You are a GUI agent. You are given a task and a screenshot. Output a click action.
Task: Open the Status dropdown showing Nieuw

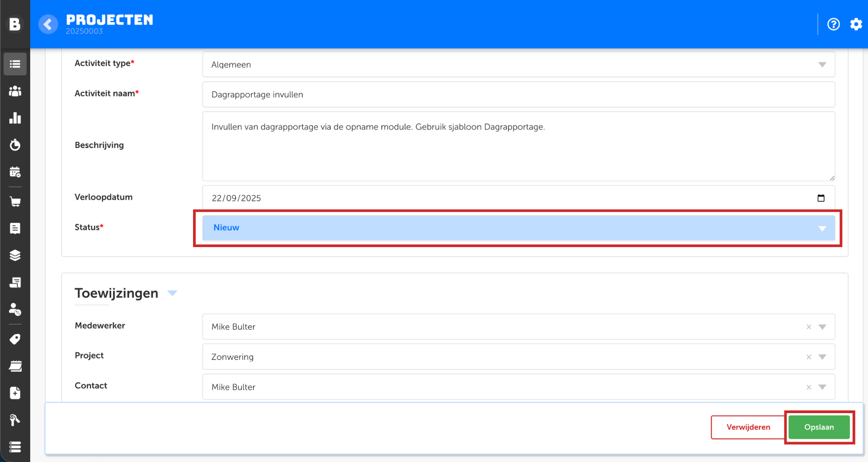click(x=519, y=228)
